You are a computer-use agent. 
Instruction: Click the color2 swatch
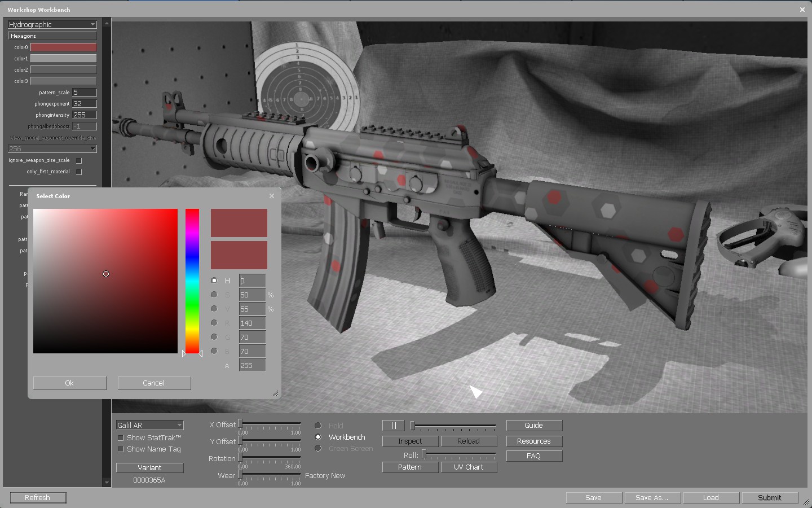tap(63, 69)
